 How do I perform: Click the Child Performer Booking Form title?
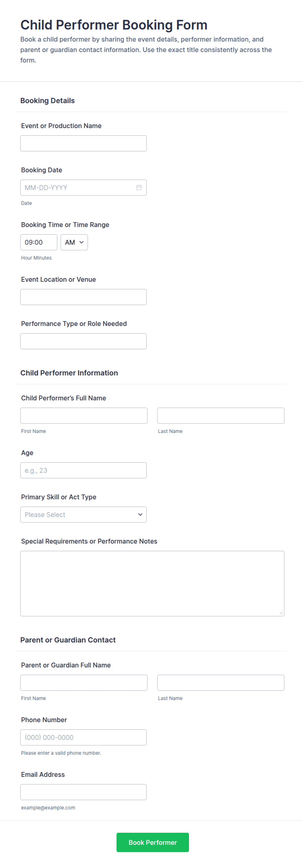point(114,25)
